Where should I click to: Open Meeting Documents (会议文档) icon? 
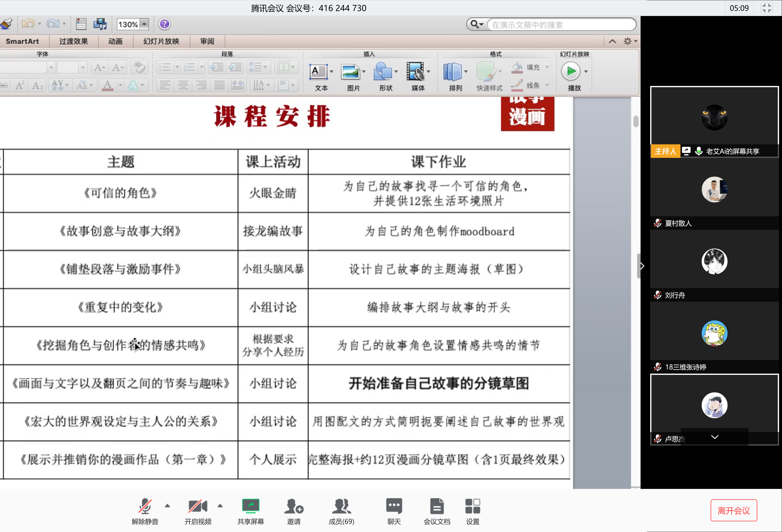coord(436,506)
